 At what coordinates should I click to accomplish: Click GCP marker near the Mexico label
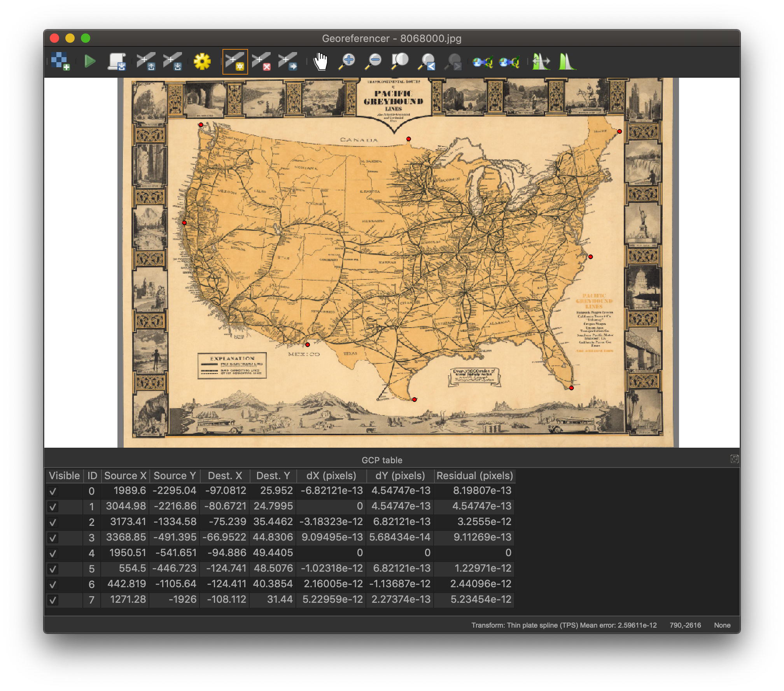(x=308, y=345)
